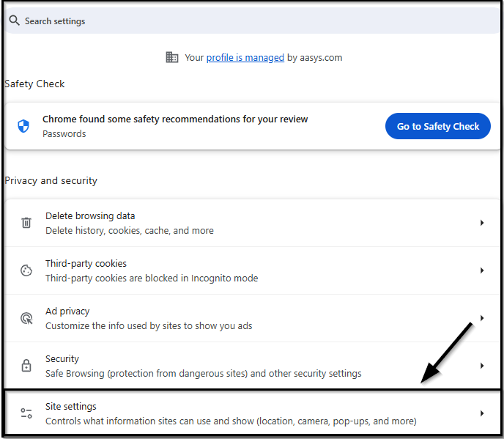
Task: Expand the Site settings arrow
Action: pyautogui.click(x=482, y=413)
